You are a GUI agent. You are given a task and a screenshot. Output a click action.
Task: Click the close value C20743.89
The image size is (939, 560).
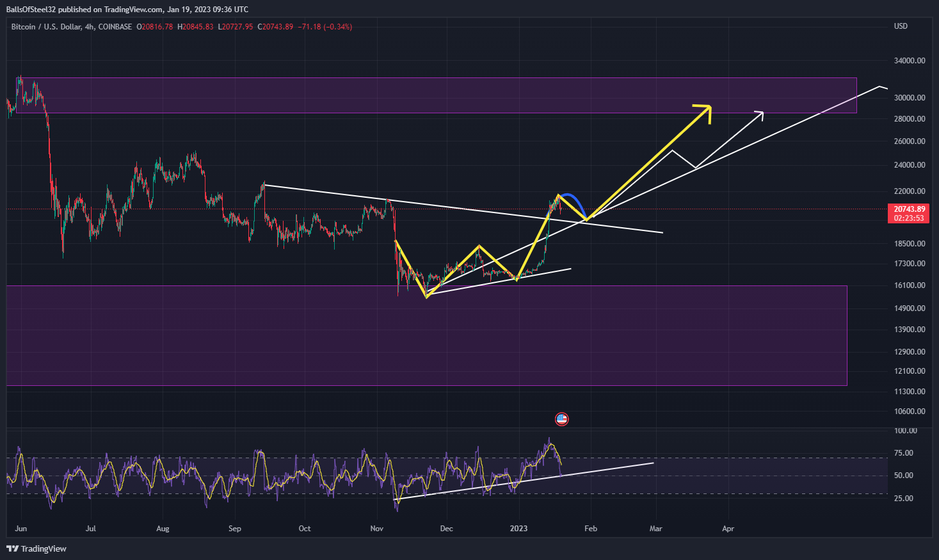[275, 27]
